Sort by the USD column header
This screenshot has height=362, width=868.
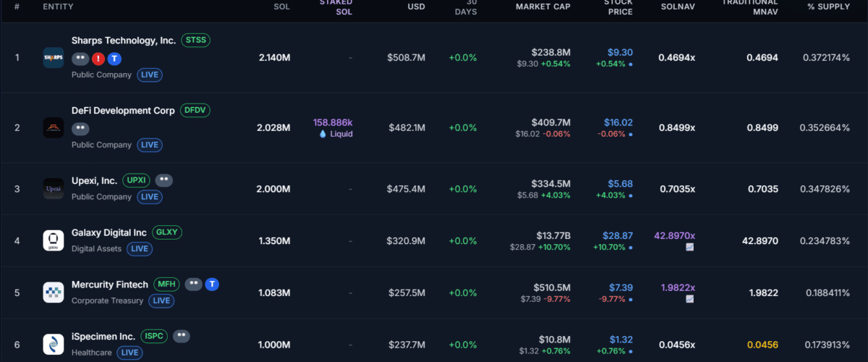pos(416,7)
